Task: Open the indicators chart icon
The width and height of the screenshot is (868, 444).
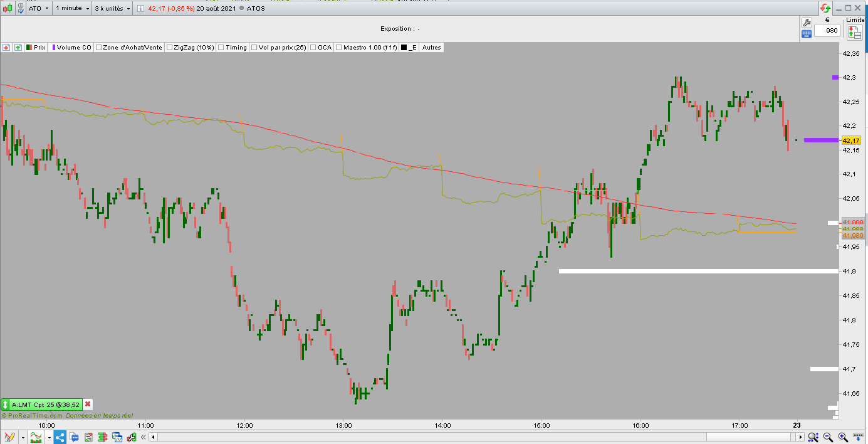Action: click(36, 437)
